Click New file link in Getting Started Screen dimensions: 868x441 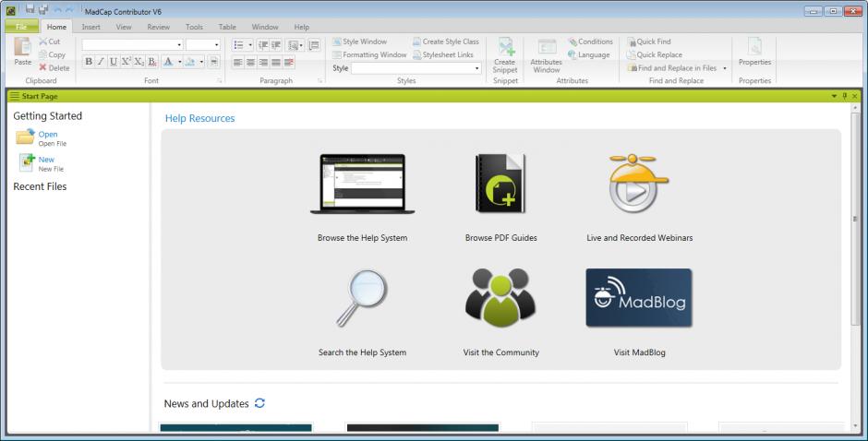pos(46,160)
